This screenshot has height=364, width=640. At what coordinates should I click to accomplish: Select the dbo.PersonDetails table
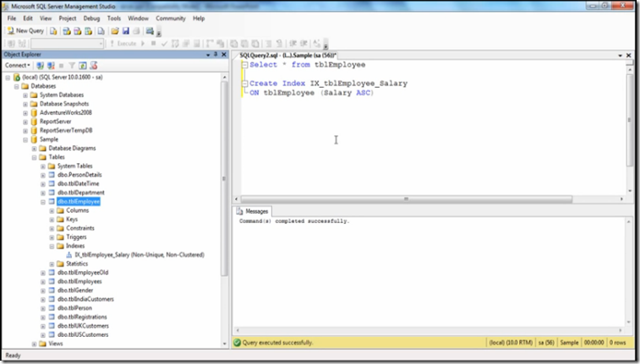click(x=79, y=175)
